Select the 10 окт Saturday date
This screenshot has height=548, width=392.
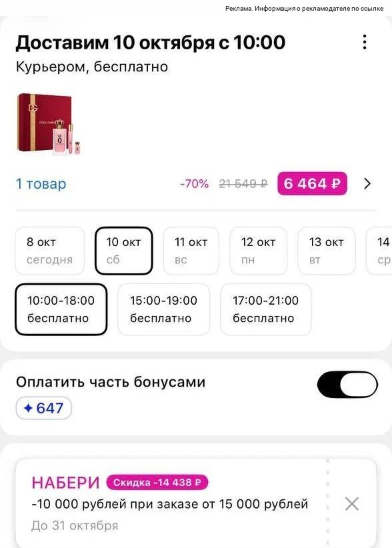tap(124, 251)
